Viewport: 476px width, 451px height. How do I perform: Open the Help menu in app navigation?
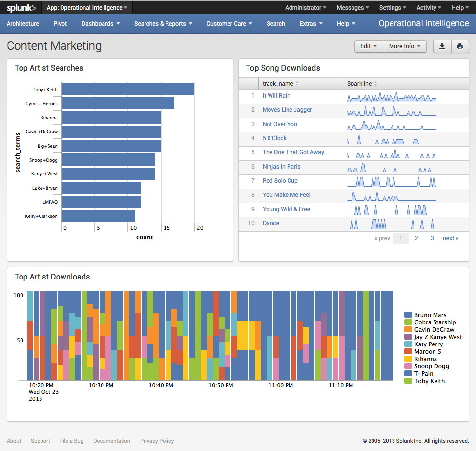pos(346,24)
